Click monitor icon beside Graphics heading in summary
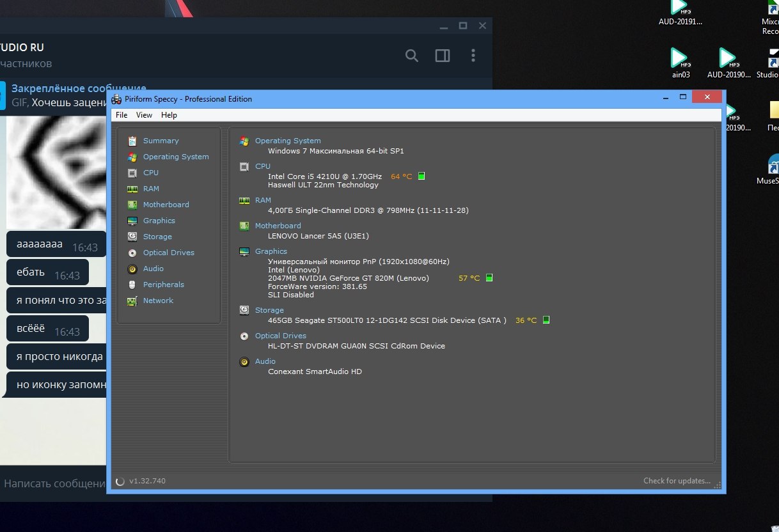 (x=244, y=251)
